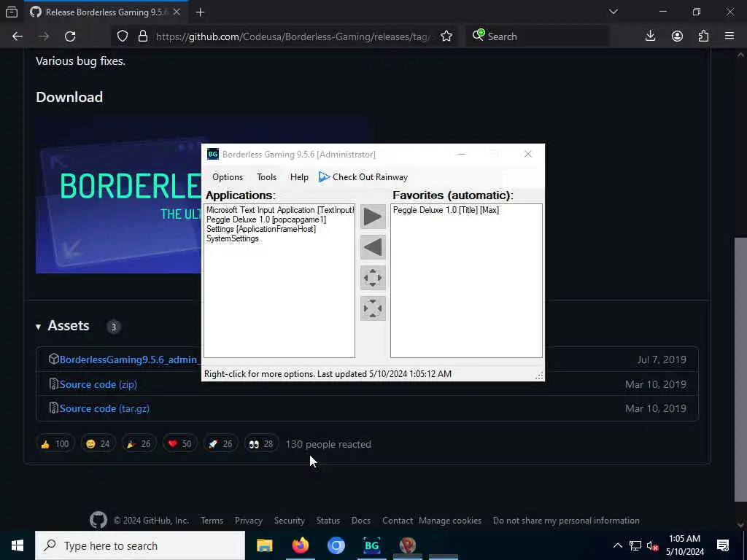Open the Firefox account icon
The height and width of the screenshot is (560, 747).
click(x=677, y=36)
